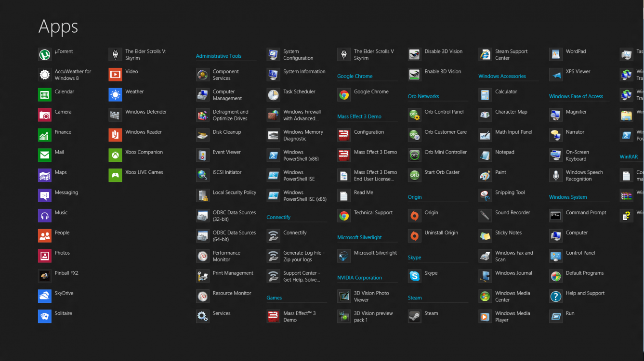Screen dimensions: 644x361
Task: Open Microsoft Silverlight icon
Action: (344, 256)
